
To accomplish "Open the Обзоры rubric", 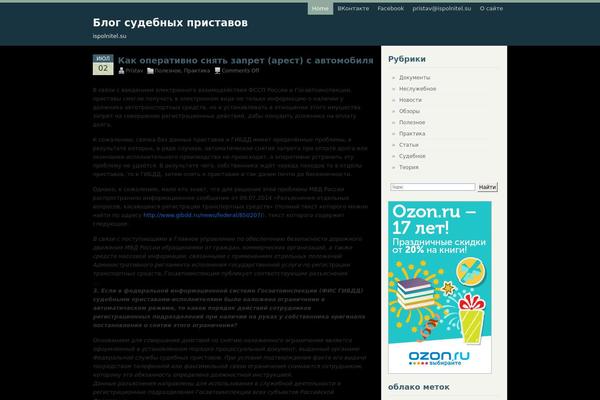I will click(409, 111).
